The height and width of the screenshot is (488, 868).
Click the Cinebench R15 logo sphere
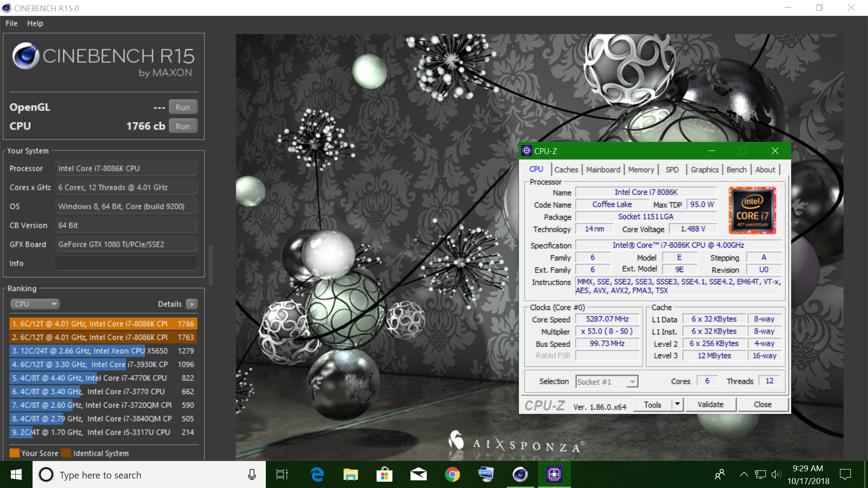(x=25, y=56)
